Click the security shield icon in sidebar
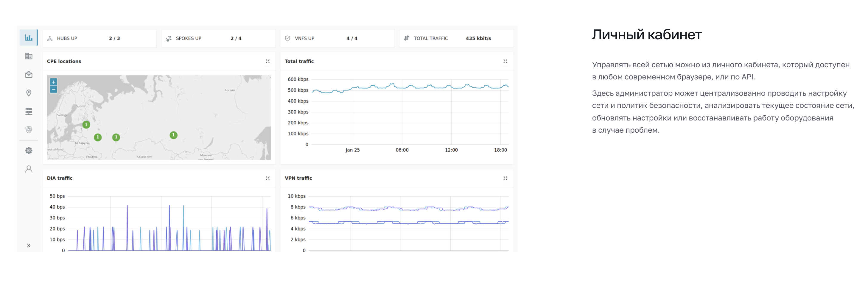The image size is (868, 282). pos(29,130)
